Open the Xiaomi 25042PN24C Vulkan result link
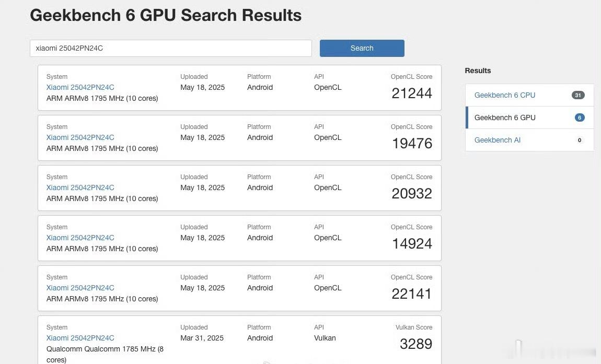This screenshot has height=364, width=601. click(80, 338)
